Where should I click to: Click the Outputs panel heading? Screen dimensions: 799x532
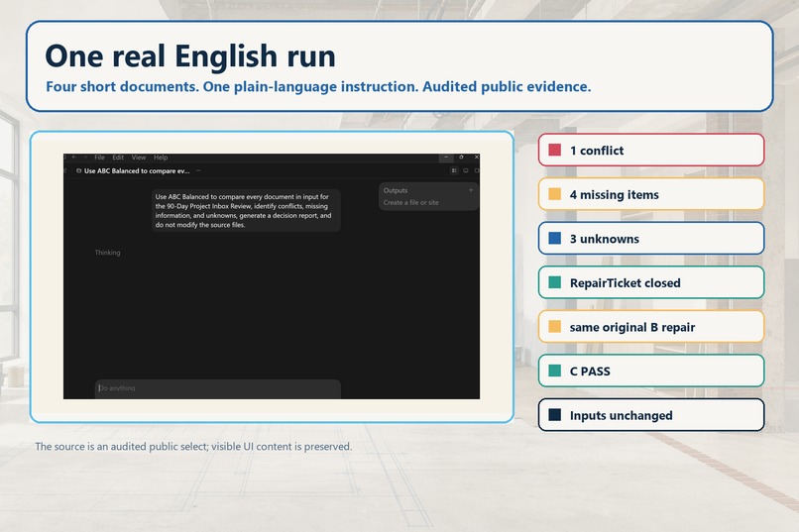click(x=396, y=190)
